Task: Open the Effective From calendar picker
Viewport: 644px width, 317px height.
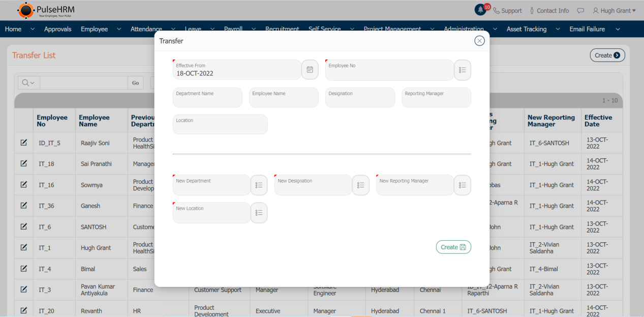Action: pyautogui.click(x=310, y=70)
